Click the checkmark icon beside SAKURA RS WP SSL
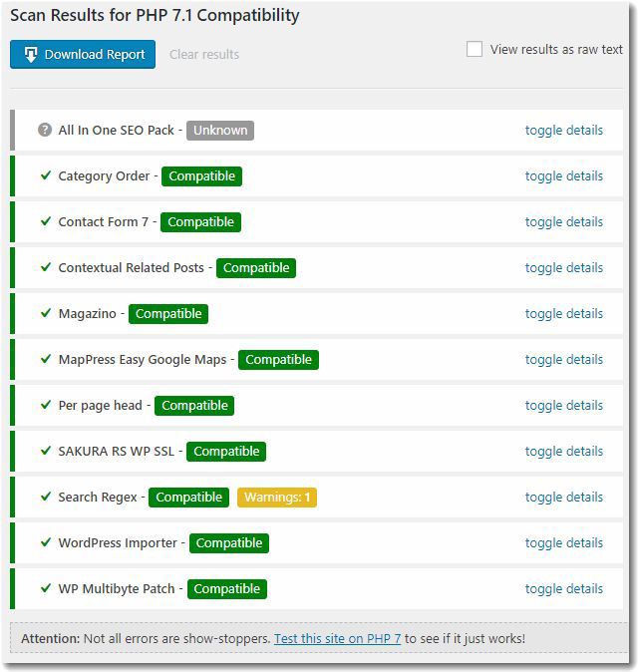The height and width of the screenshot is (672, 638). click(46, 451)
